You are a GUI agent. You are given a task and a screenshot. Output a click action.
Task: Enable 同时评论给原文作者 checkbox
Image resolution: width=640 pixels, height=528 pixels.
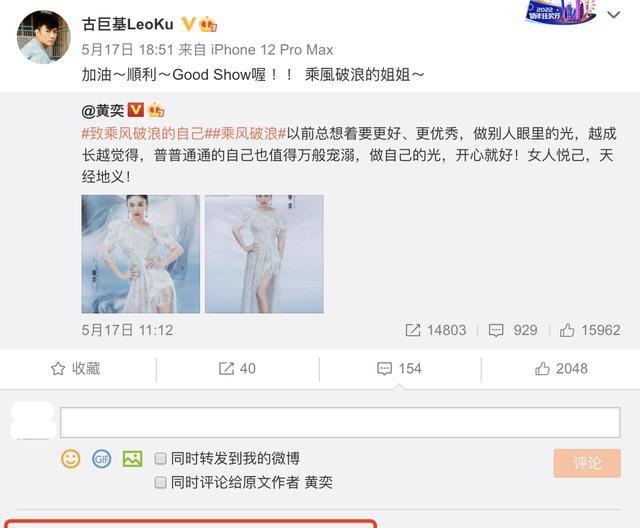click(x=160, y=483)
